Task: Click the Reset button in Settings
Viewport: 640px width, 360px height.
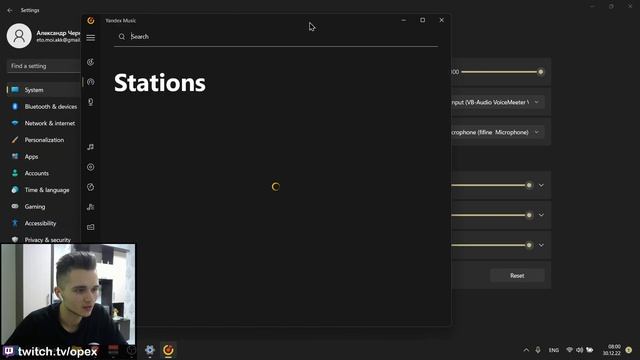Action: pos(517,276)
